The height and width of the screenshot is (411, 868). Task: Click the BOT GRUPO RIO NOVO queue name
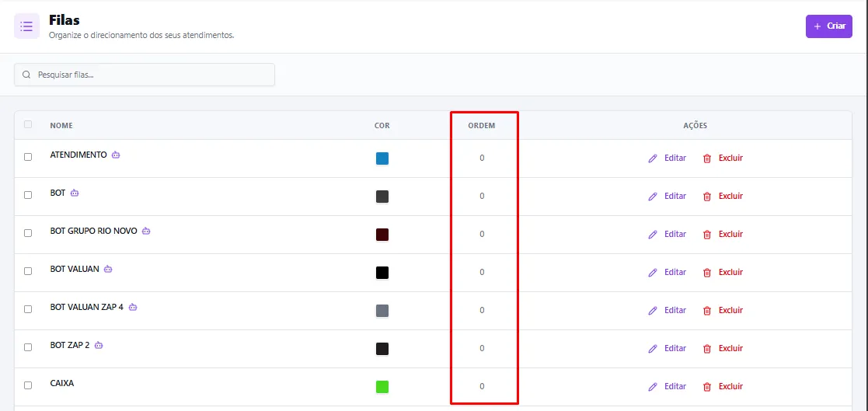[93, 232]
